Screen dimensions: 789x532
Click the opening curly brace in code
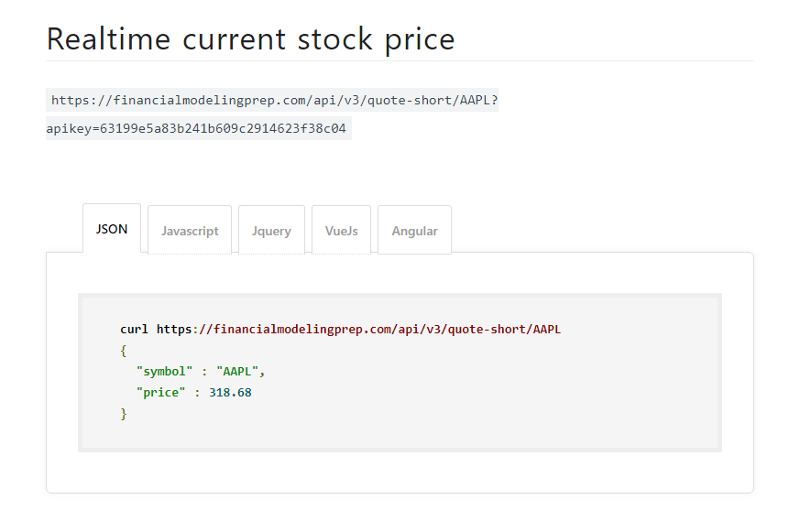(124, 351)
